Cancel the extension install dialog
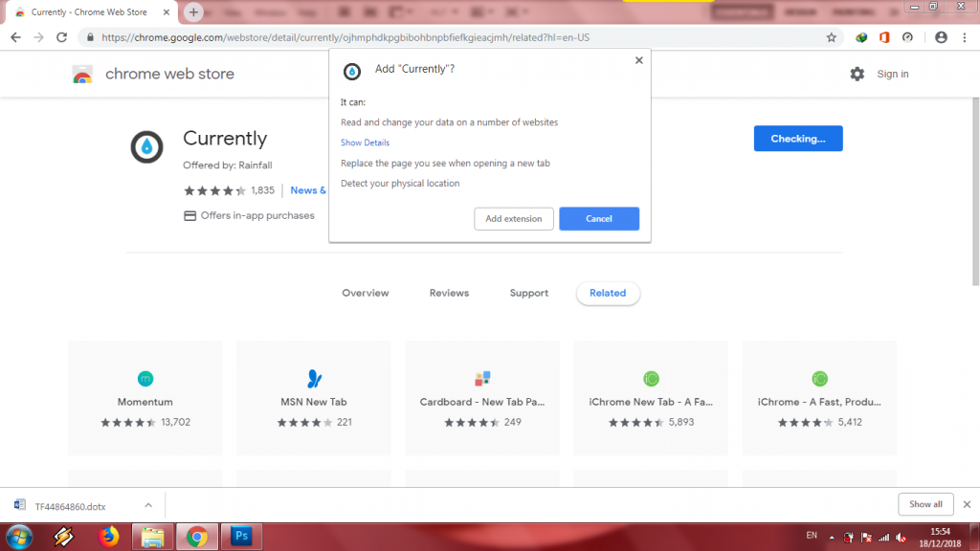The height and width of the screenshot is (551, 980). coord(599,219)
